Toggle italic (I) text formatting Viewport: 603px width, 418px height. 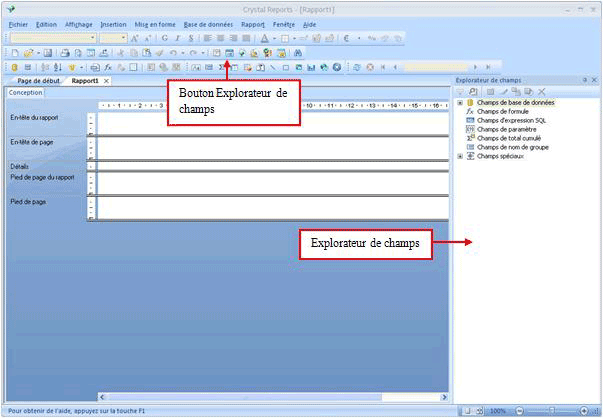click(177, 38)
